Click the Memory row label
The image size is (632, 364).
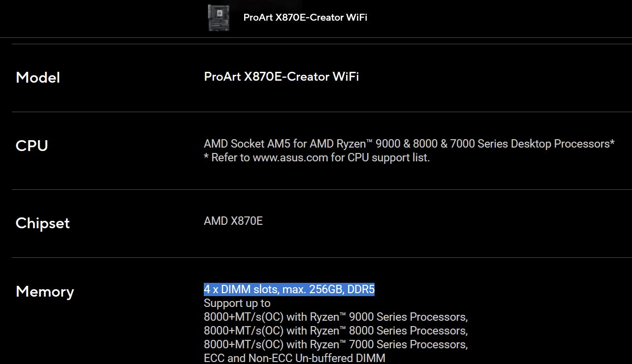pyautogui.click(x=45, y=292)
